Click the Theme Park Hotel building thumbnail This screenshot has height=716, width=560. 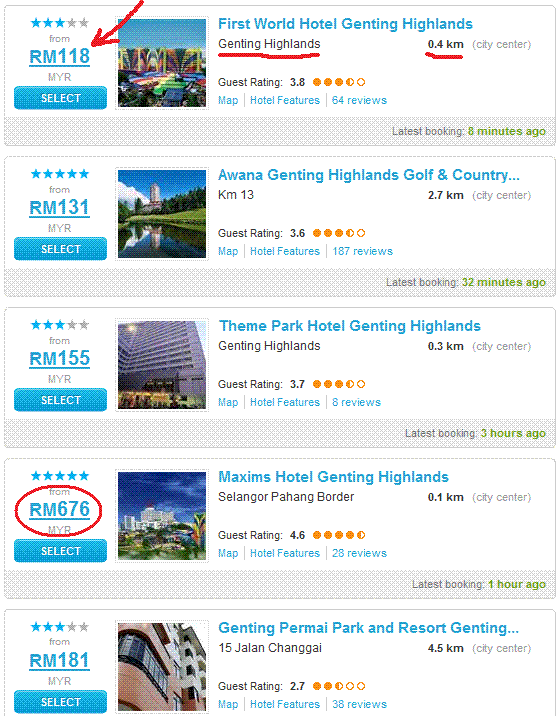coord(162,365)
